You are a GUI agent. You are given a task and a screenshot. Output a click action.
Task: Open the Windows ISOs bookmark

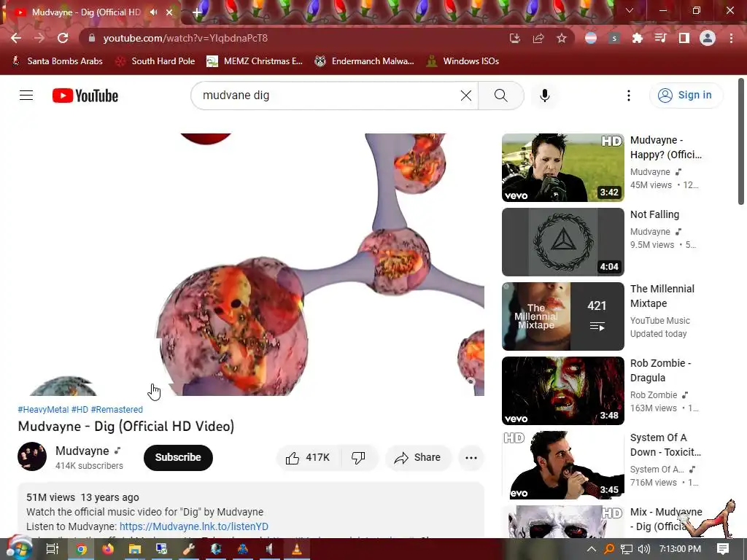[x=462, y=61]
